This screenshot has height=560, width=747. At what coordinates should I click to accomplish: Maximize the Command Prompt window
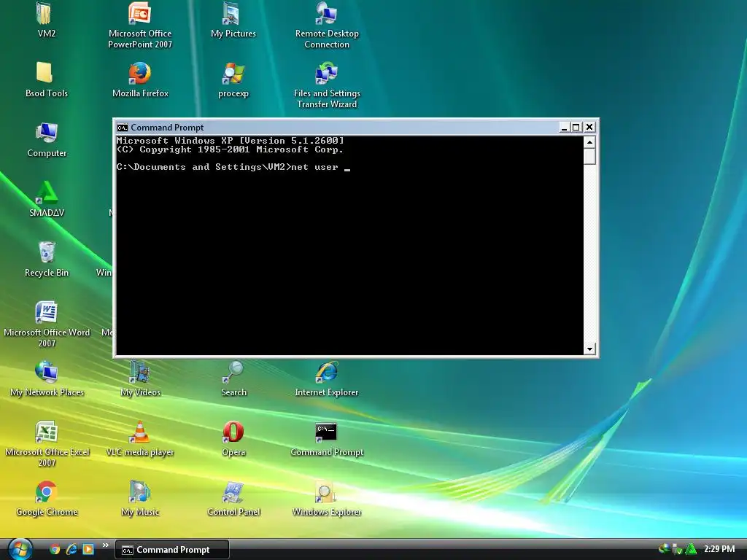[576, 127]
